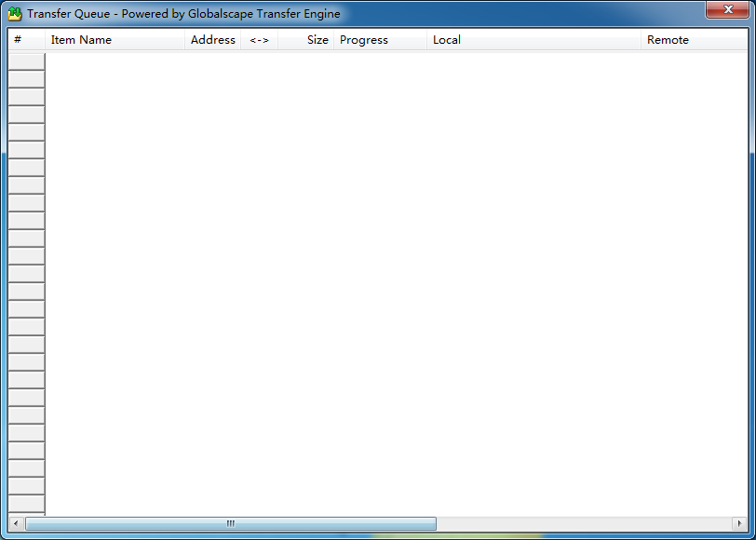This screenshot has height=540, width=756.
Task: Select the bottom-most row header cell
Action: [26, 504]
